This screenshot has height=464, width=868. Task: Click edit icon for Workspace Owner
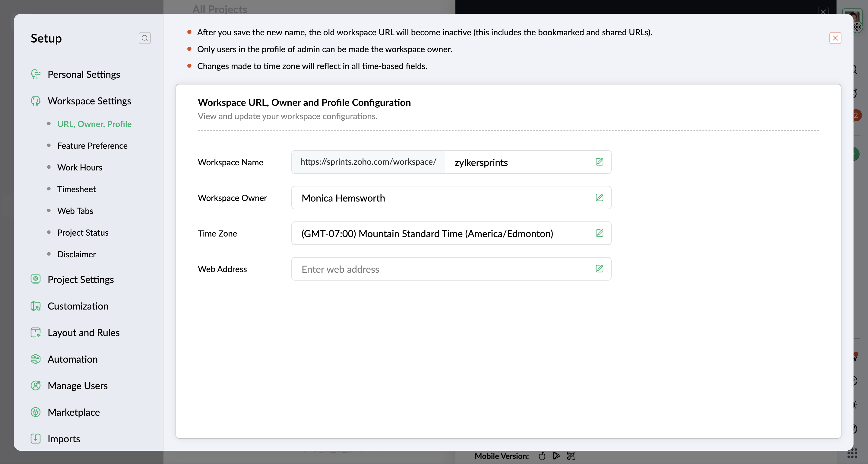coord(599,198)
